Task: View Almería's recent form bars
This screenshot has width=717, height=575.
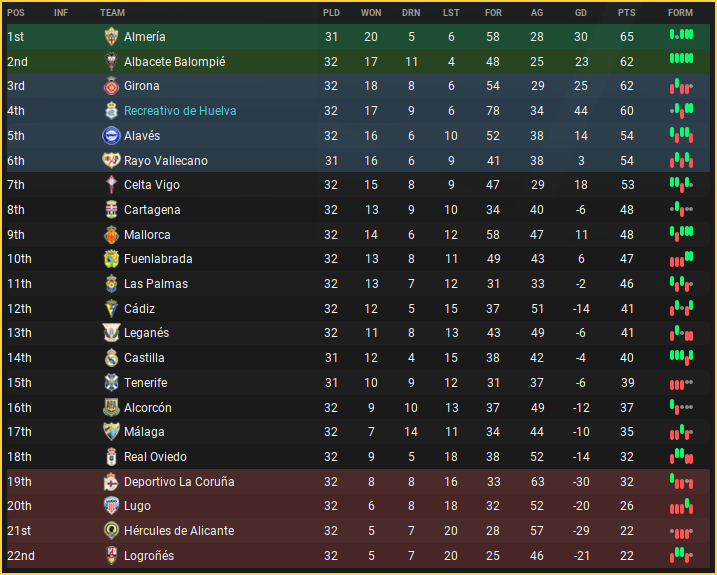Action: tap(681, 36)
